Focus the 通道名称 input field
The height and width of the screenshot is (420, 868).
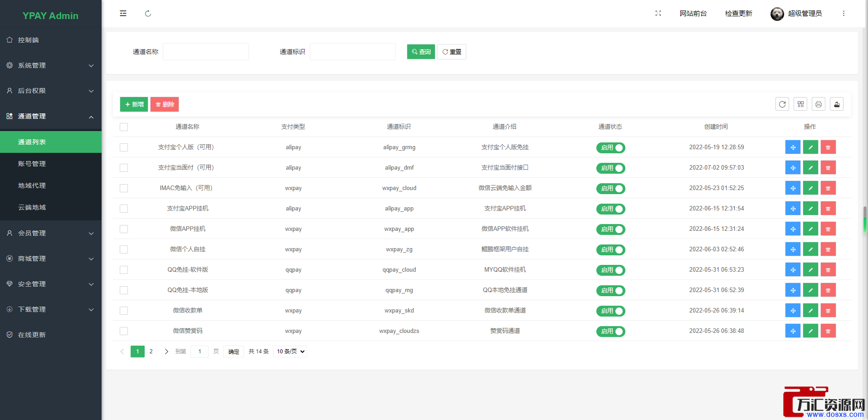click(x=206, y=52)
